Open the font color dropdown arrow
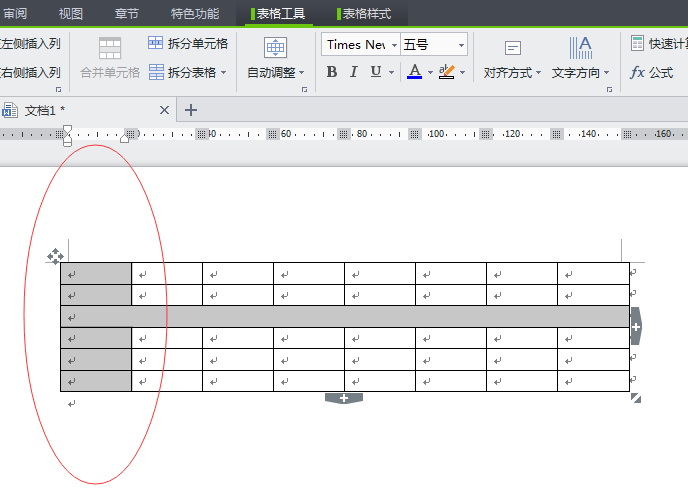 point(430,72)
